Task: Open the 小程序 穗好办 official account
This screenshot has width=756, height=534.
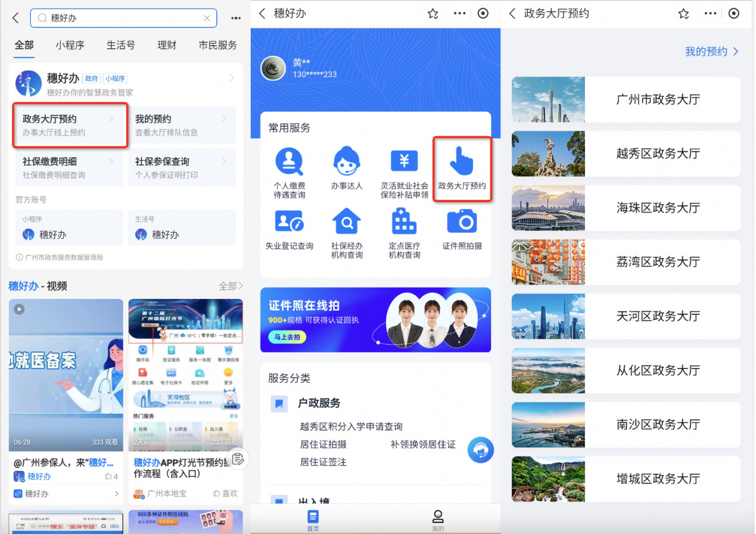Action: tap(69, 227)
